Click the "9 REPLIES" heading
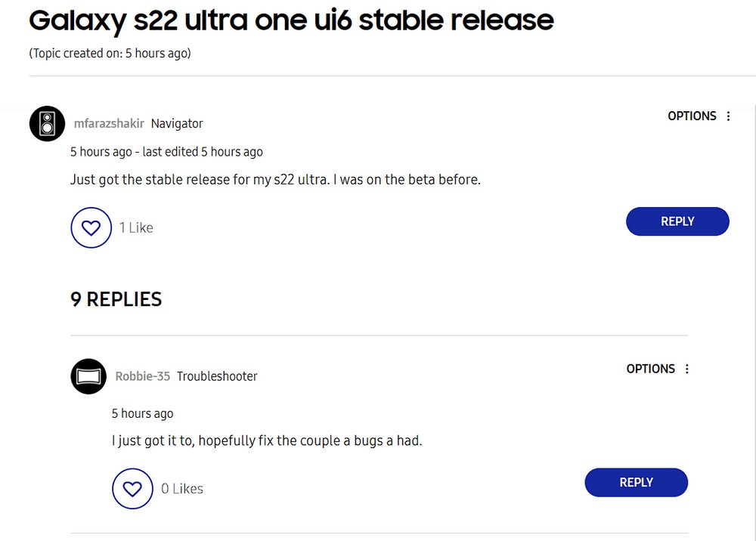This screenshot has width=756, height=541. pyautogui.click(x=116, y=299)
